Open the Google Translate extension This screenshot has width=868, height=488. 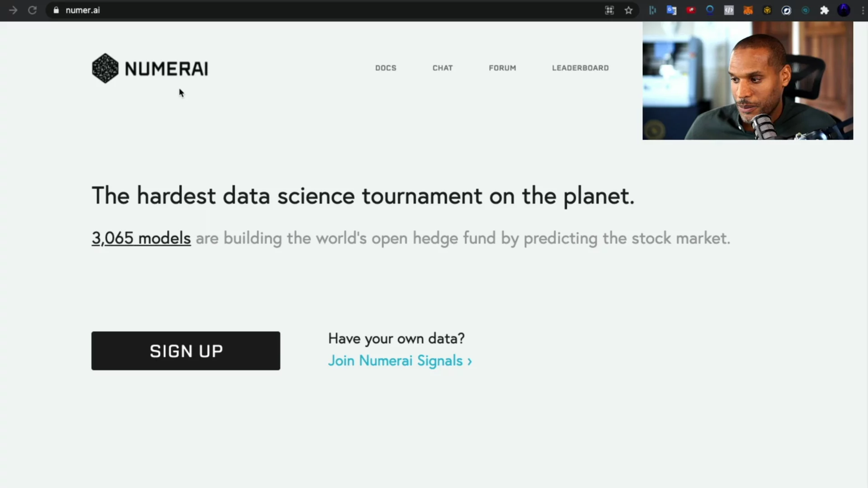pos(671,10)
